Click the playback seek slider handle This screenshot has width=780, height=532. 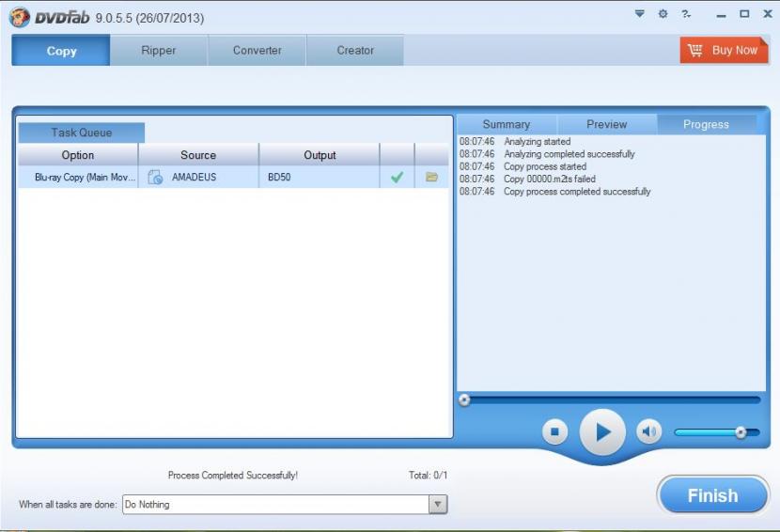464,399
